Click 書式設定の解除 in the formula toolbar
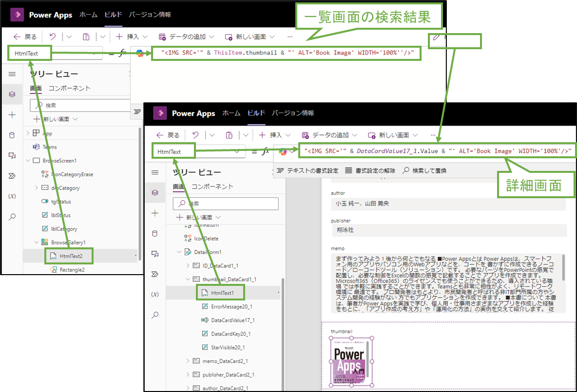Viewport: 577px width, 392px height. [x=370, y=170]
